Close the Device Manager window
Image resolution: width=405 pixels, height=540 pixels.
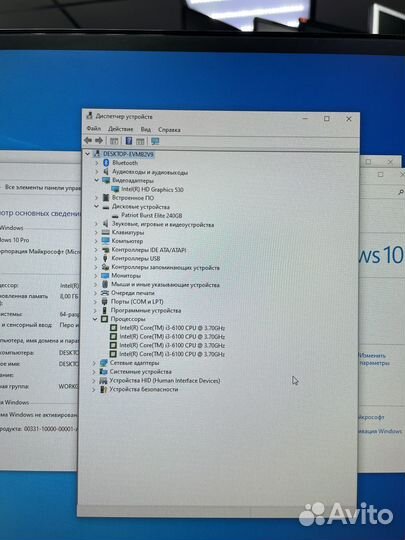click(349, 119)
